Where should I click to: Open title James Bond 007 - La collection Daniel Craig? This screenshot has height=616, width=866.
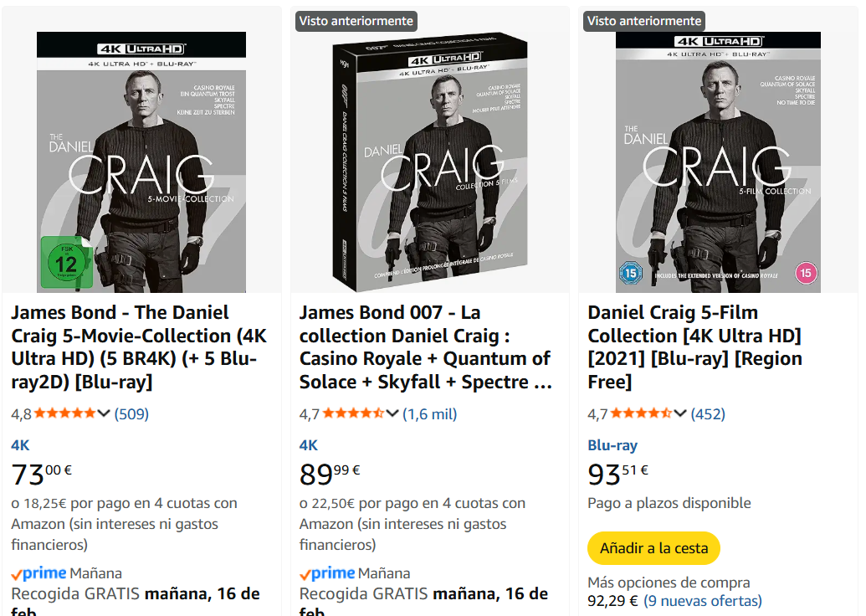(x=425, y=347)
